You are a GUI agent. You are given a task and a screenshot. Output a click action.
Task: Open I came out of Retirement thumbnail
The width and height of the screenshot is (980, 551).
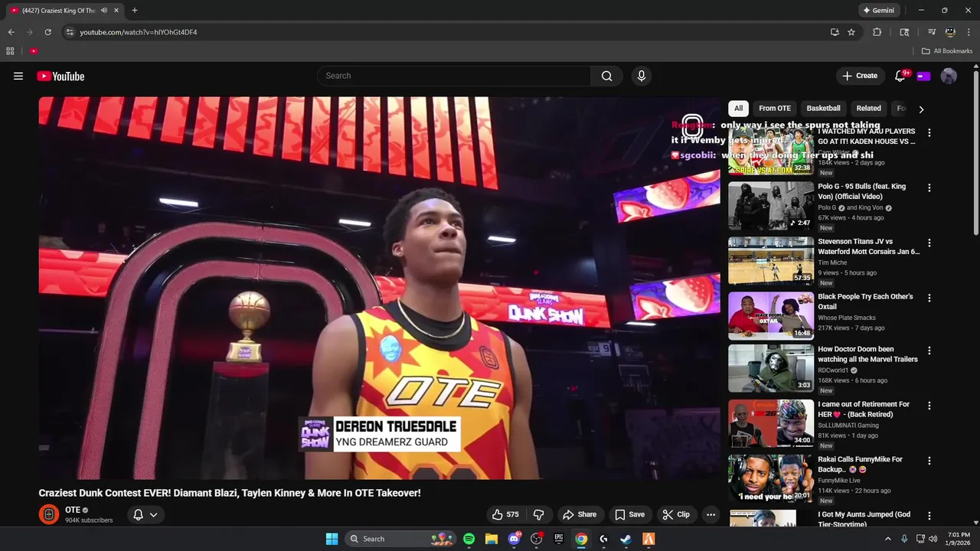[x=771, y=424]
